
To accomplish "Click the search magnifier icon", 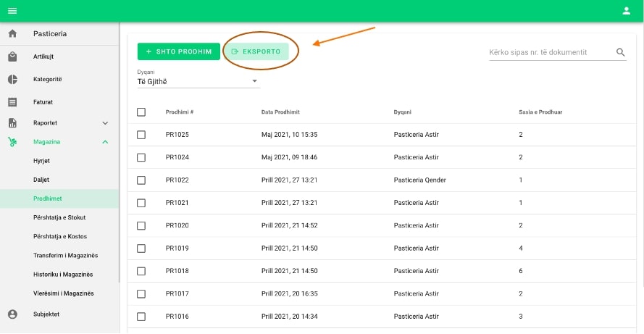I will 620,52.
